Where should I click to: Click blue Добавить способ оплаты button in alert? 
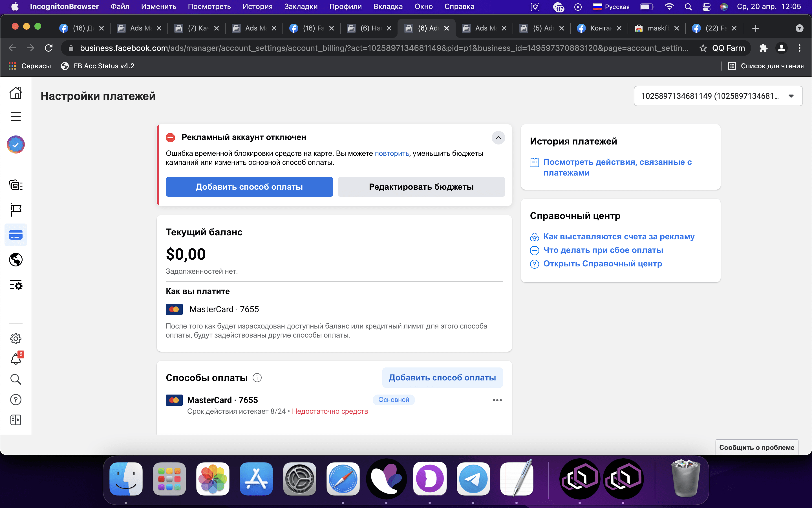click(249, 187)
